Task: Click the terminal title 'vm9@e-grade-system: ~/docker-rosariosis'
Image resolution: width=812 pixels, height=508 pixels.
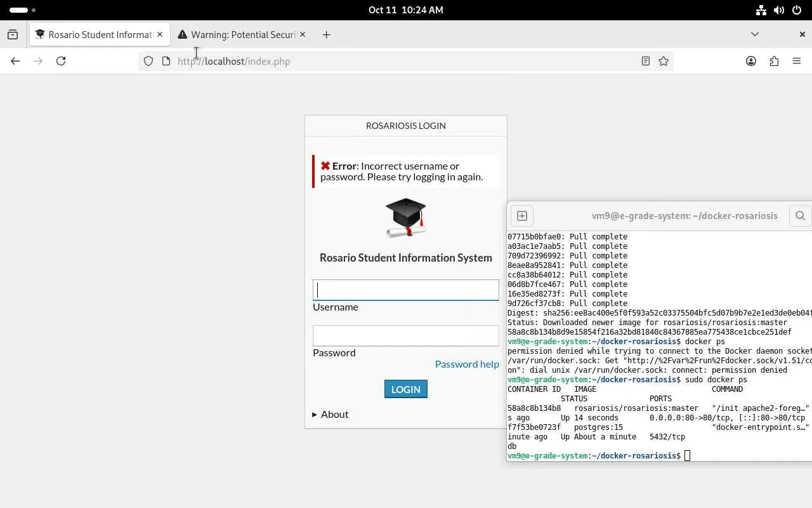Action: tap(684, 216)
